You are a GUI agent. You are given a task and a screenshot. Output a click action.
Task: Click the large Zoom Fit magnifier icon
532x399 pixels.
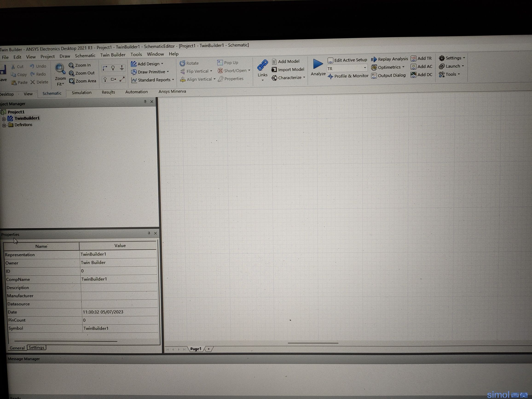point(60,69)
